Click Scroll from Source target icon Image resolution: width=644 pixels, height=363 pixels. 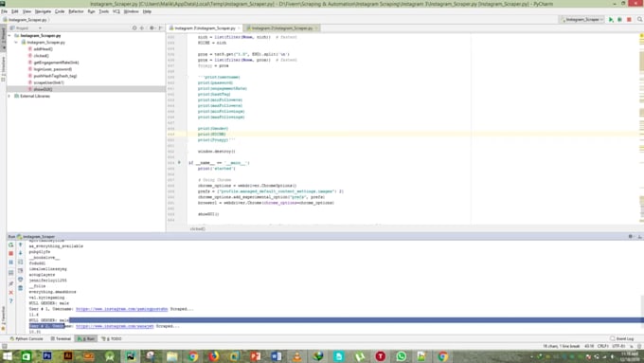pos(134,27)
